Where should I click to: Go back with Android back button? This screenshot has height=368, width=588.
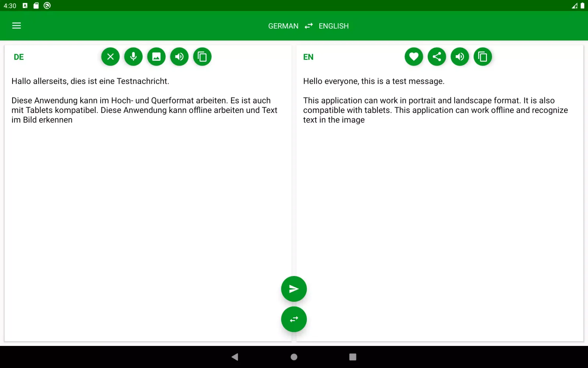pos(235,357)
